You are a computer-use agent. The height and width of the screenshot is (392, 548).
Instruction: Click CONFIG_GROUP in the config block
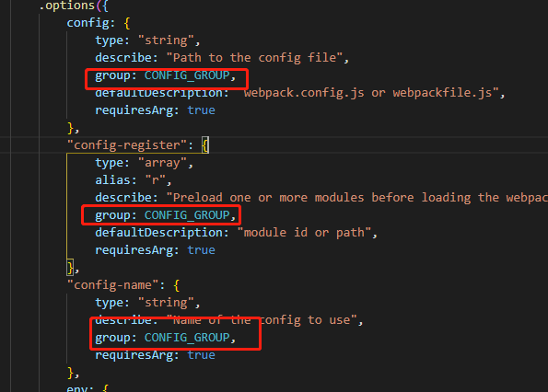[187, 75]
